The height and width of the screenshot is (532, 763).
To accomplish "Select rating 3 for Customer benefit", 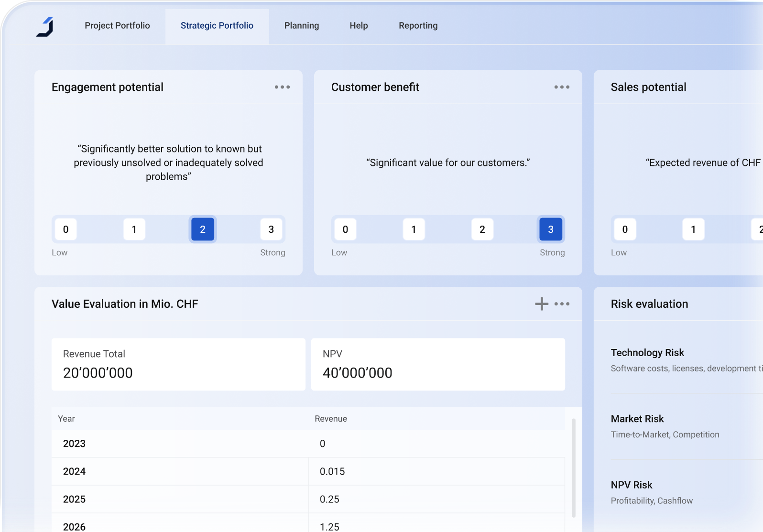I will point(551,229).
